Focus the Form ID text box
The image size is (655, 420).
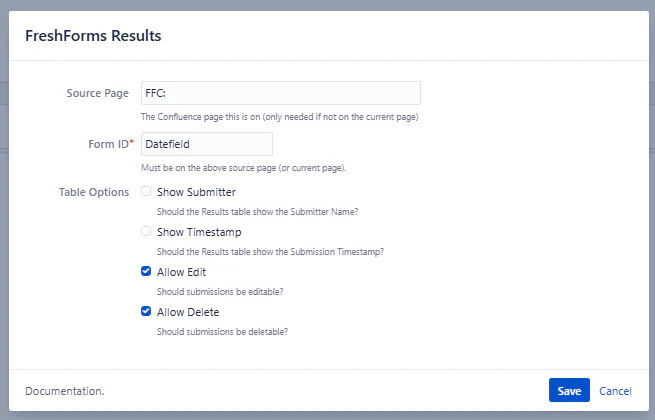(207, 144)
